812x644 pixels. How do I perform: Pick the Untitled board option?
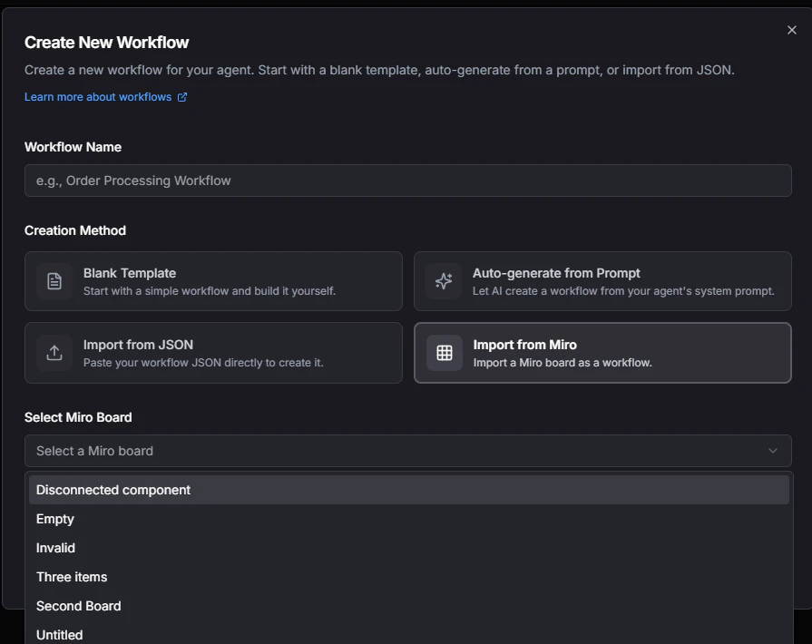point(60,634)
